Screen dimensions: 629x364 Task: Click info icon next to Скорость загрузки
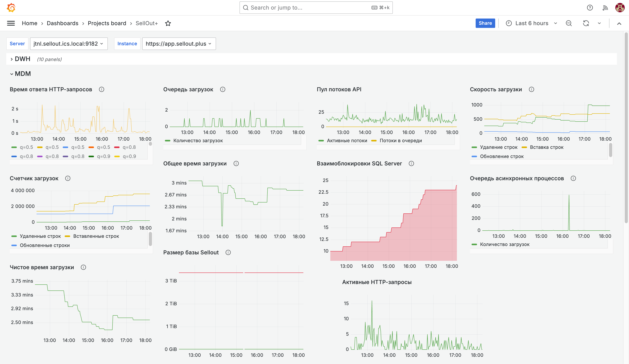[x=531, y=89]
